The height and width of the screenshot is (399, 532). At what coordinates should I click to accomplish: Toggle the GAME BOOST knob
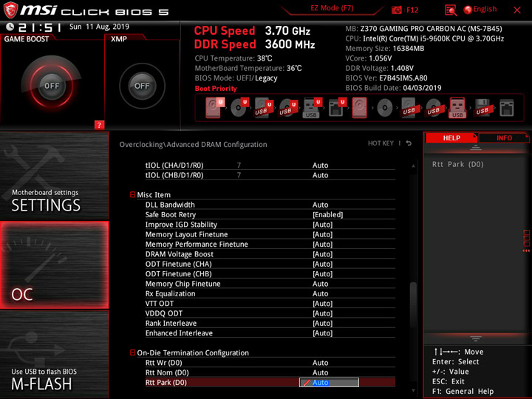click(x=52, y=86)
